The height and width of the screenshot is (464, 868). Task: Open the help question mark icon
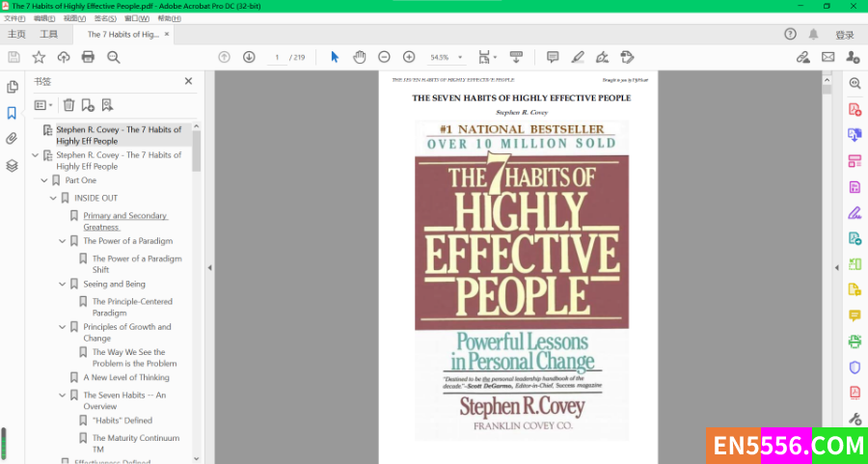(790, 35)
